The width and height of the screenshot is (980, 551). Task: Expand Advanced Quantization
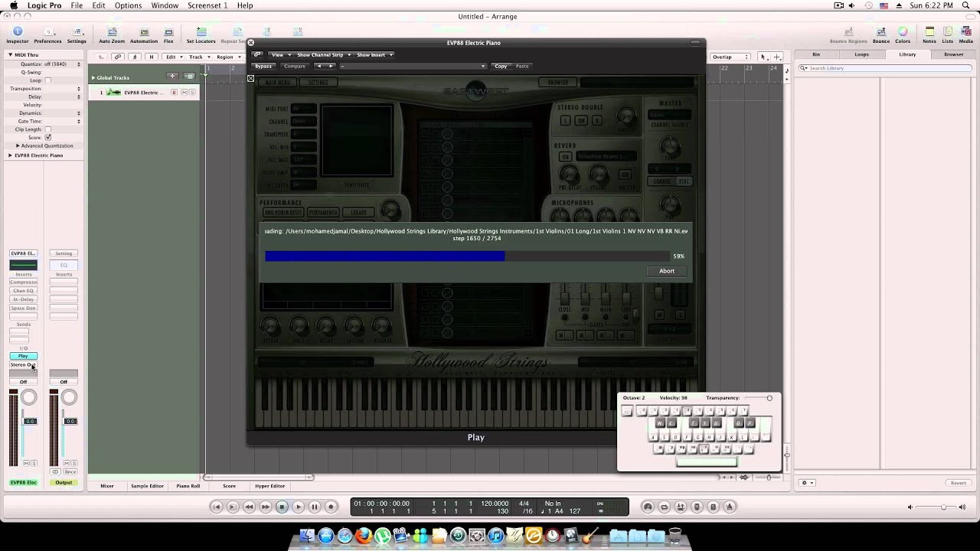[18, 145]
